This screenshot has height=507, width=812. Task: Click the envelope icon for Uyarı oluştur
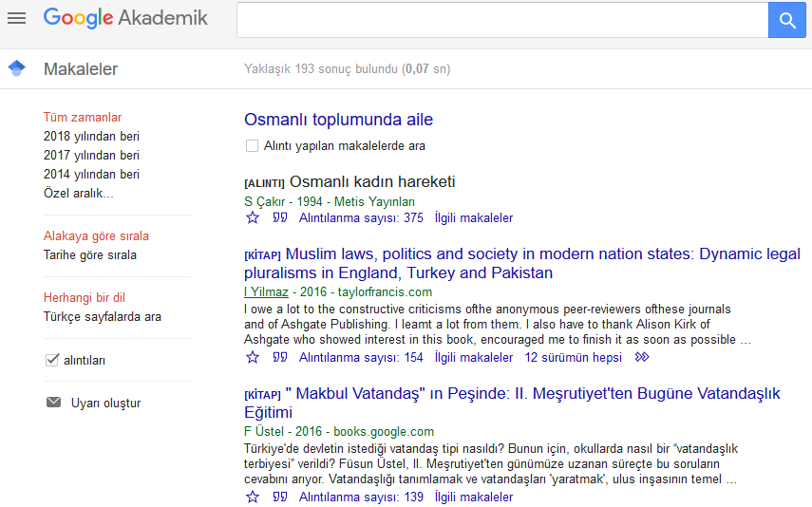(x=53, y=403)
